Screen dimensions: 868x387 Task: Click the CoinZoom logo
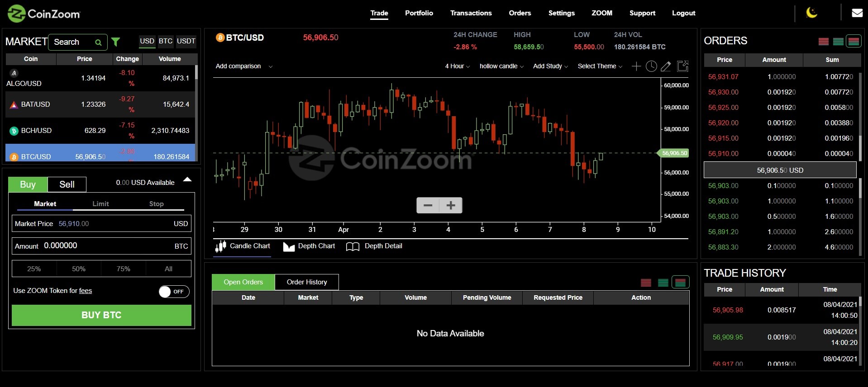[44, 14]
